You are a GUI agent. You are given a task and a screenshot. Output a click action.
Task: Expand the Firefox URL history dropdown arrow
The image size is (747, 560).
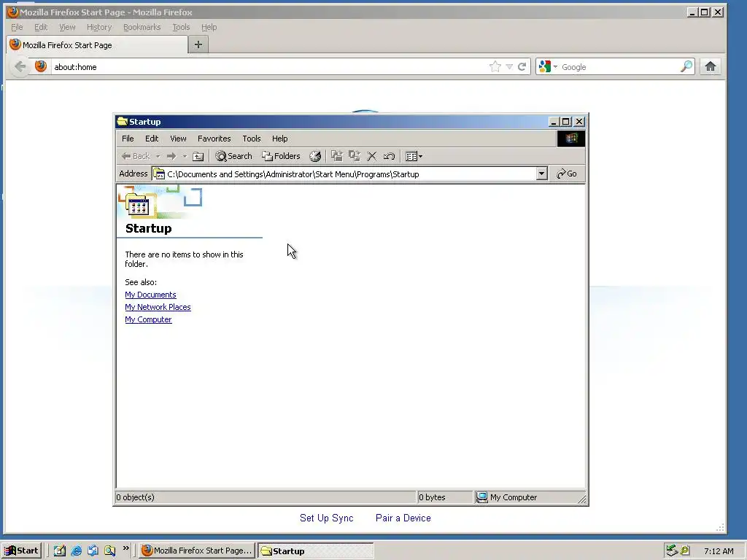point(509,66)
